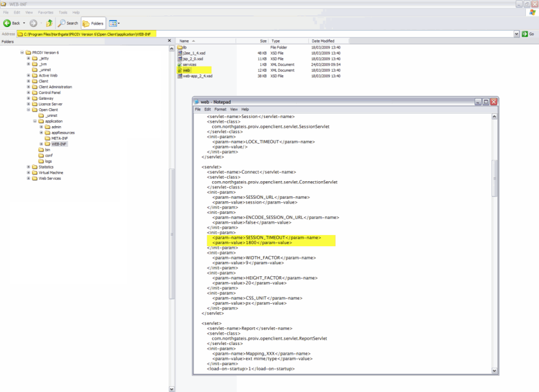Select the Client folder icon in tree

coord(35,81)
